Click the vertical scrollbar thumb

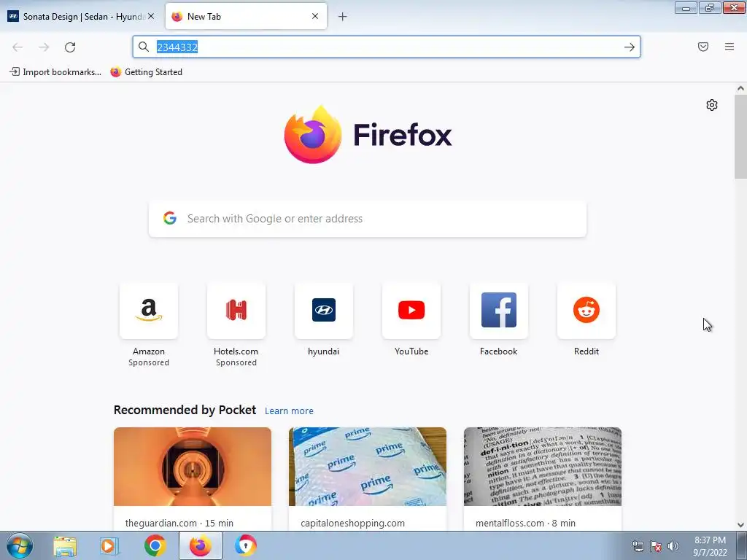[740, 136]
